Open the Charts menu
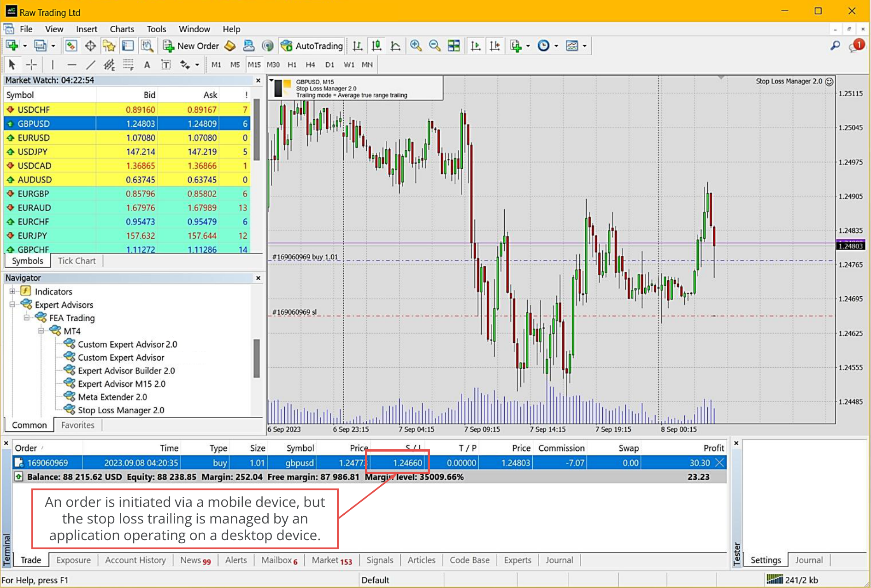This screenshot has height=588, width=871. (x=122, y=29)
